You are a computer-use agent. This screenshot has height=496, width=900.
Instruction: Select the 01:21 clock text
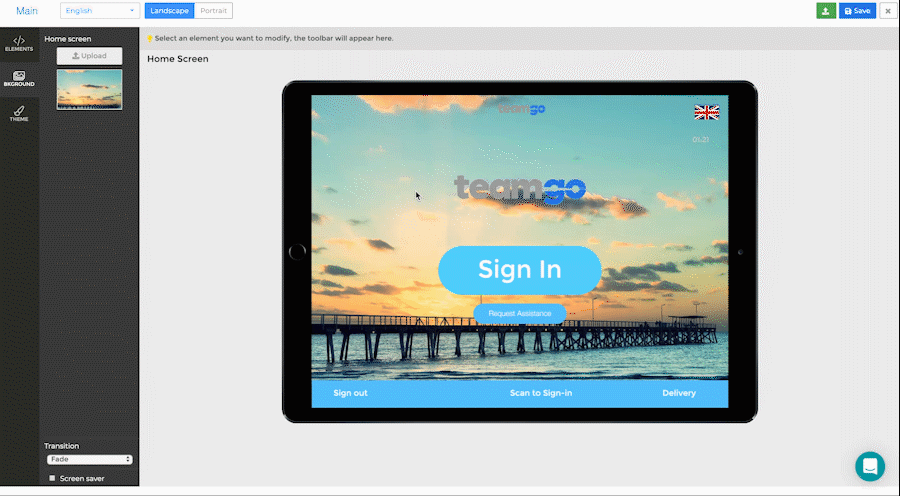(700, 140)
